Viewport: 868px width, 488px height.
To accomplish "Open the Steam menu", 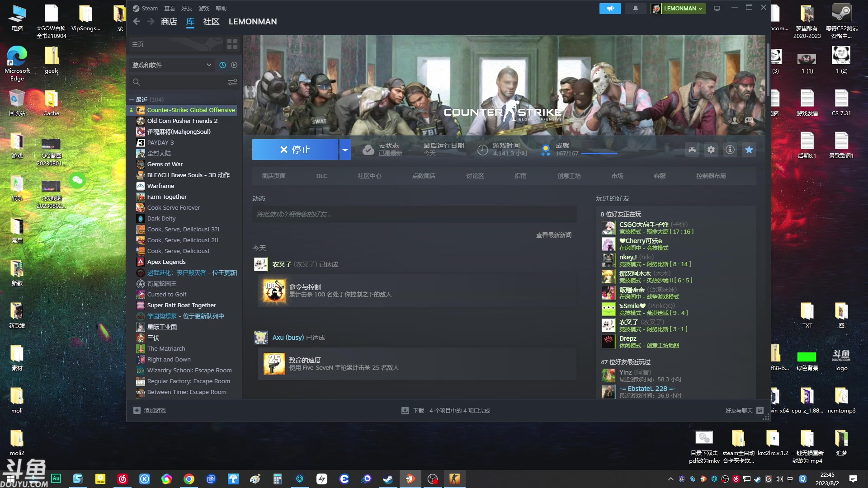I will tap(146, 9).
